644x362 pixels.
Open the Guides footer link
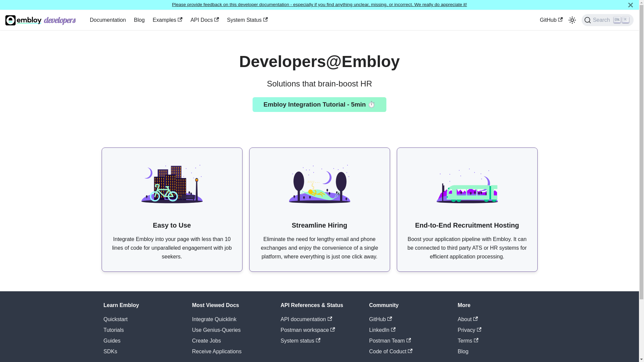[x=112, y=341]
